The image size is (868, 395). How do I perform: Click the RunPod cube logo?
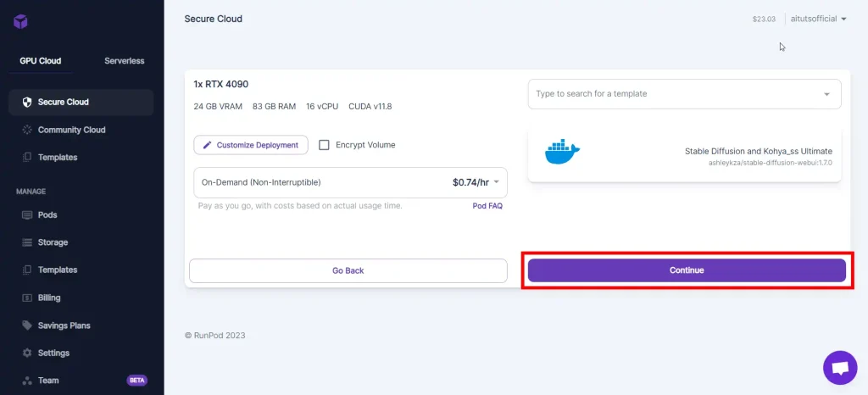pos(20,21)
